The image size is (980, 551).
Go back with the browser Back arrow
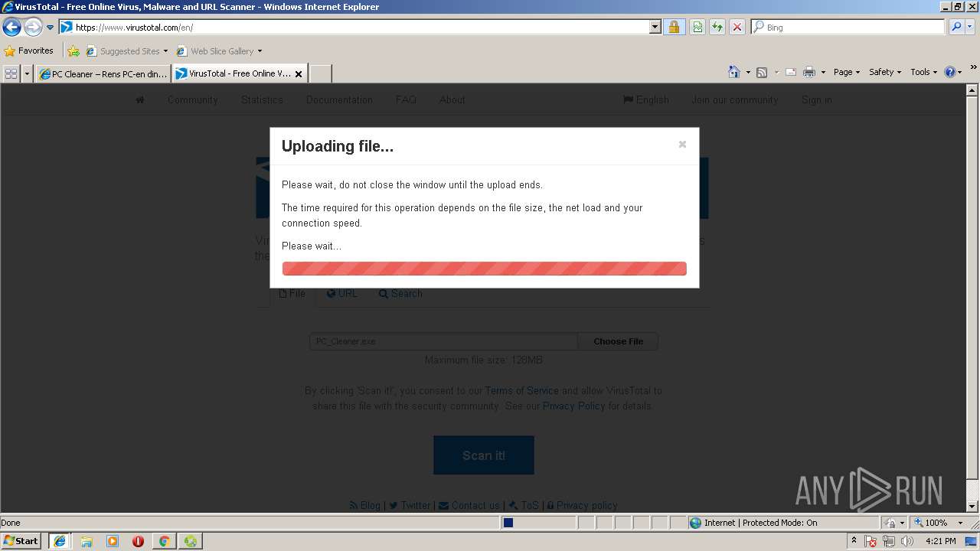click(11, 28)
